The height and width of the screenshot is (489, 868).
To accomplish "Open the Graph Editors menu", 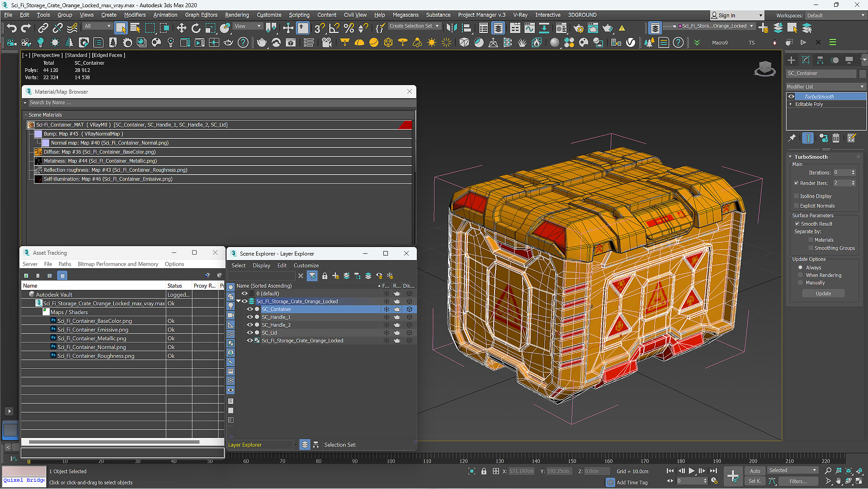I will pos(201,15).
